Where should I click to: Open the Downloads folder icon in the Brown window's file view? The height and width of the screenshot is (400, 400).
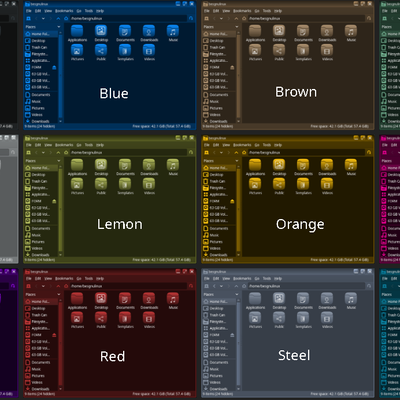click(x=327, y=31)
